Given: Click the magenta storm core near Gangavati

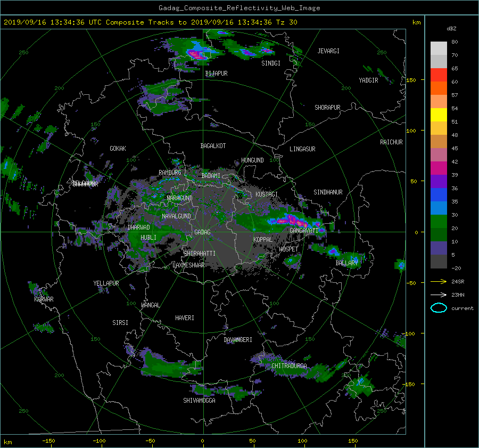Looking at the screenshot, I should tap(293, 221).
